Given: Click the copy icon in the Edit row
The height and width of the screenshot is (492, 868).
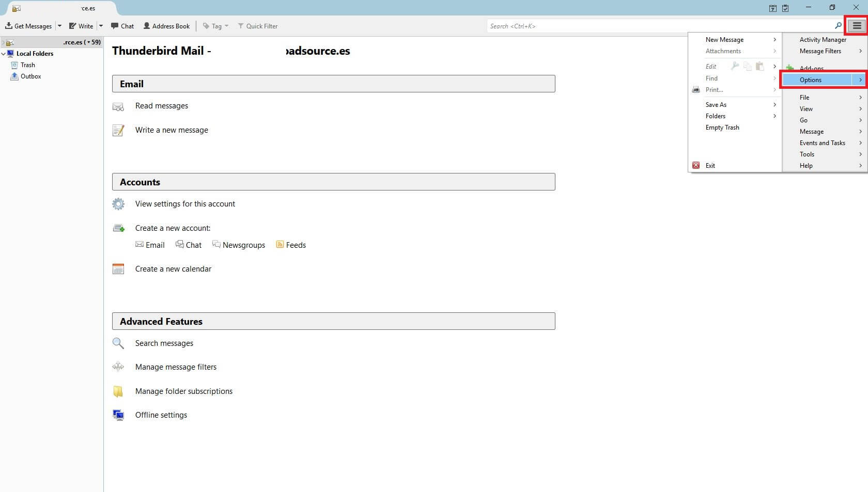Looking at the screenshot, I should 747,66.
